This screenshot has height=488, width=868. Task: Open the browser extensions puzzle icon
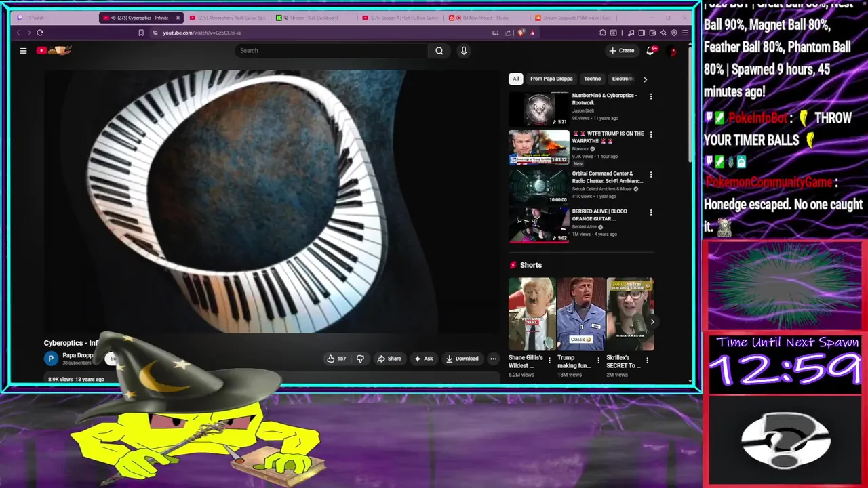tap(603, 33)
